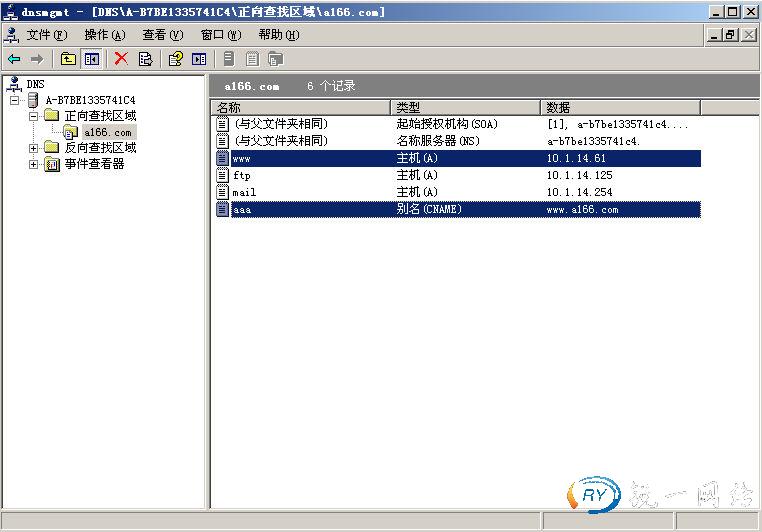762x532 pixels.
Task: Open the 操作(A) menu
Action: tap(105, 35)
